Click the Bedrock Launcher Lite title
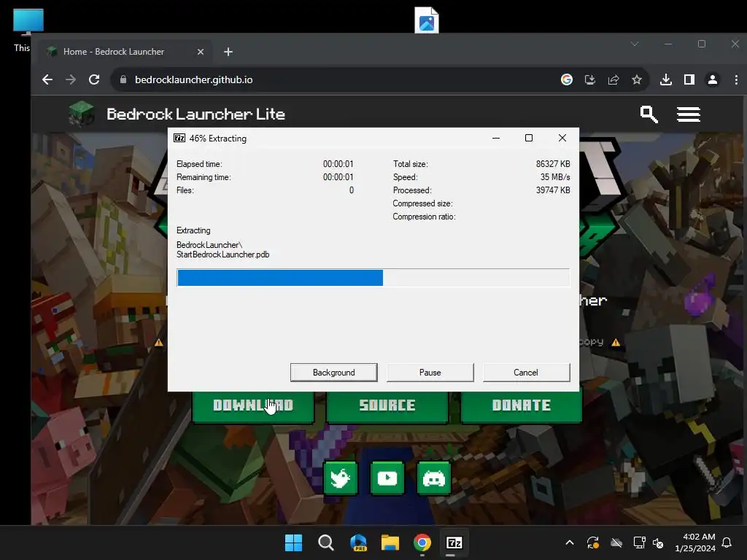Screen dimensions: 747x560 [x=196, y=114]
